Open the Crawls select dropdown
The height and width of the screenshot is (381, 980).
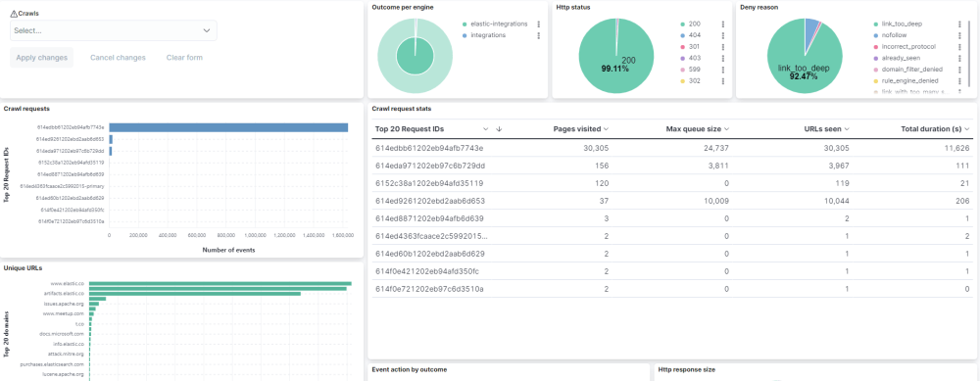[x=113, y=30]
